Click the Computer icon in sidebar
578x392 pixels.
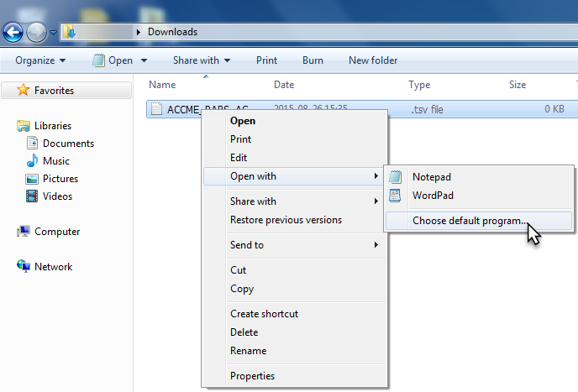tap(24, 232)
